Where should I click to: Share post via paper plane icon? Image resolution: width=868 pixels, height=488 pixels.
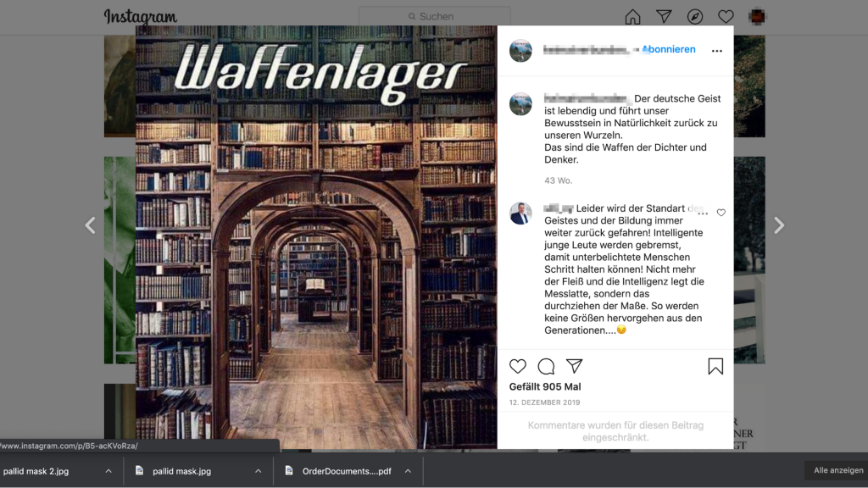click(574, 366)
